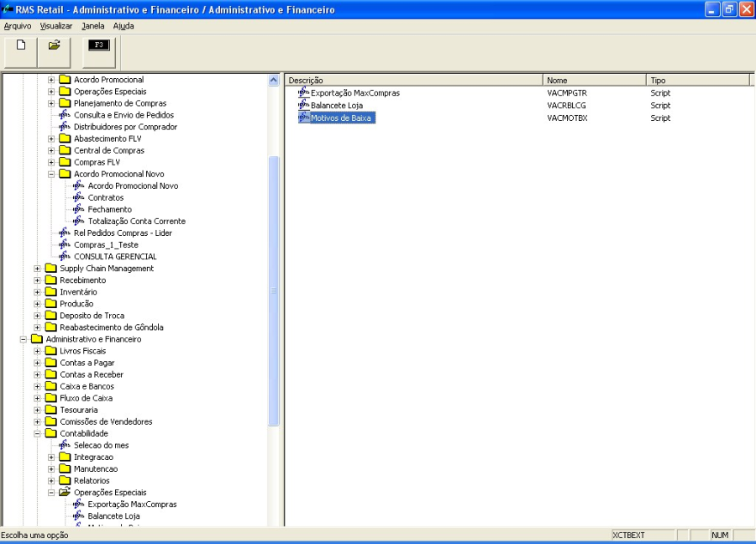Select Exportação MaxCompras in the tree
The image size is (756, 544).
tap(132, 505)
